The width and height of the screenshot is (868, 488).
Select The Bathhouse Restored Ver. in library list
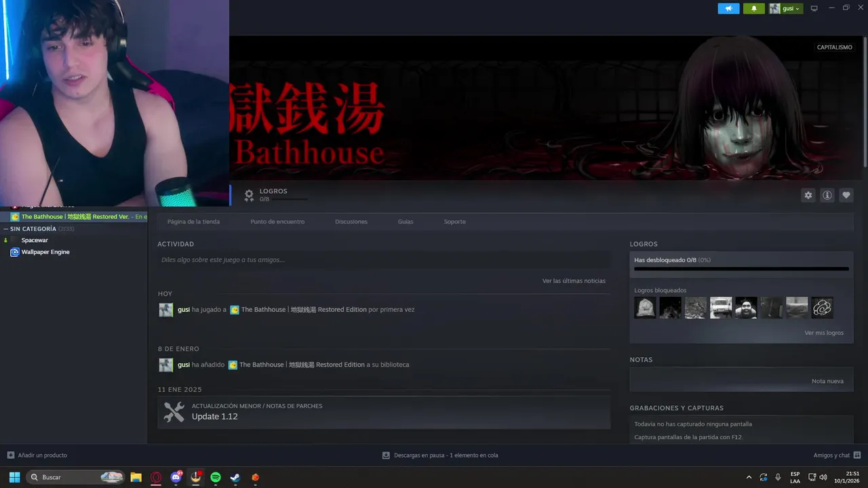pyautogui.click(x=74, y=217)
